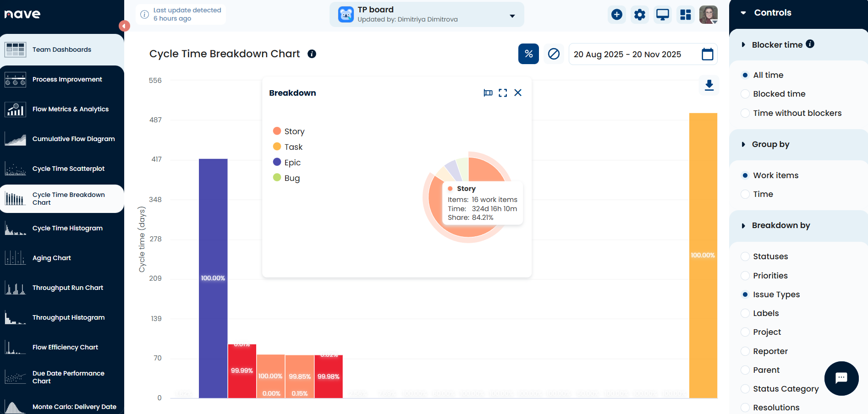868x414 pixels.
Task: Click the circle-slash exclude icon
Action: 554,54
